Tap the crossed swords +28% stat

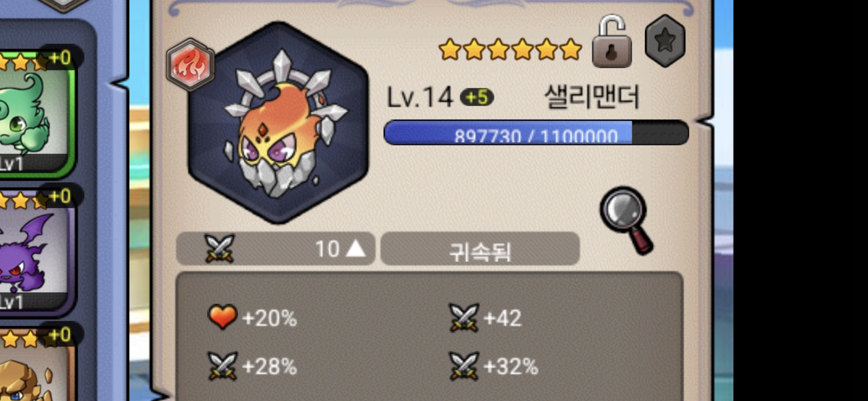click(x=252, y=366)
